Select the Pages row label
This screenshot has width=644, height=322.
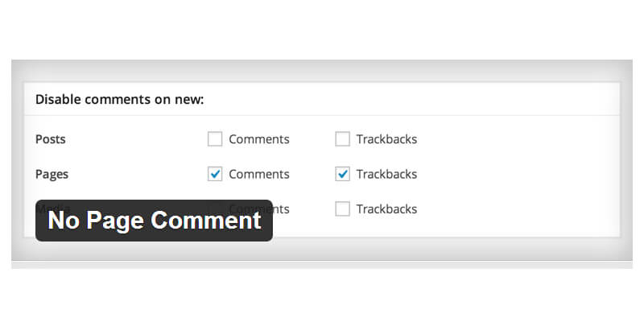pos(52,174)
